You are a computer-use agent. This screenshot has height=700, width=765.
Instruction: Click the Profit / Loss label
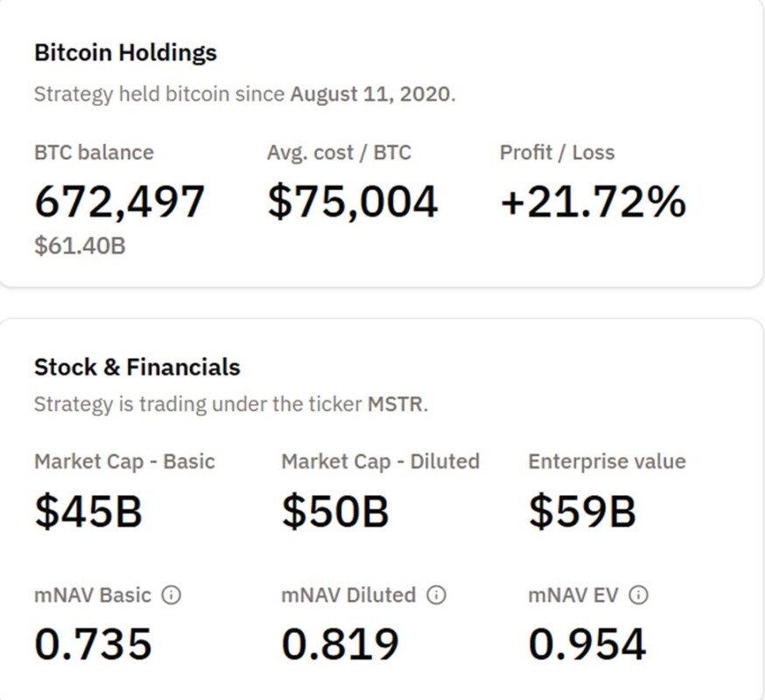(557, 152)
